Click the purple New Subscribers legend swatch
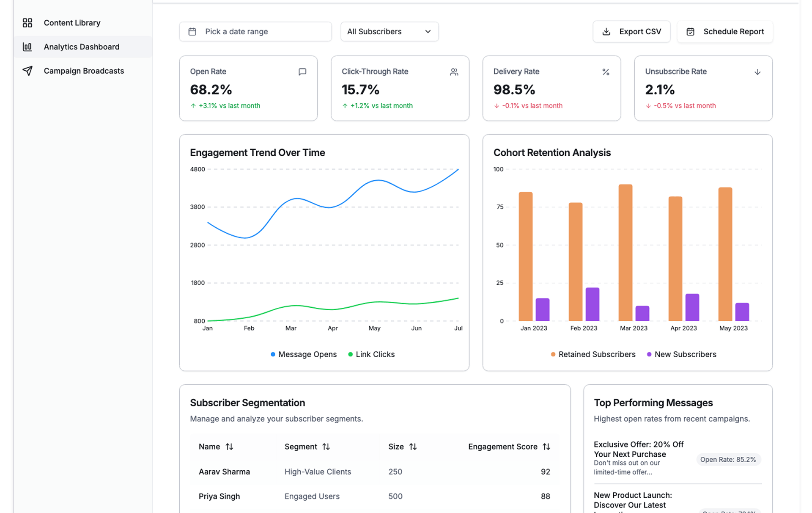Screen dimensions: 812x513 tap(649, 354)
